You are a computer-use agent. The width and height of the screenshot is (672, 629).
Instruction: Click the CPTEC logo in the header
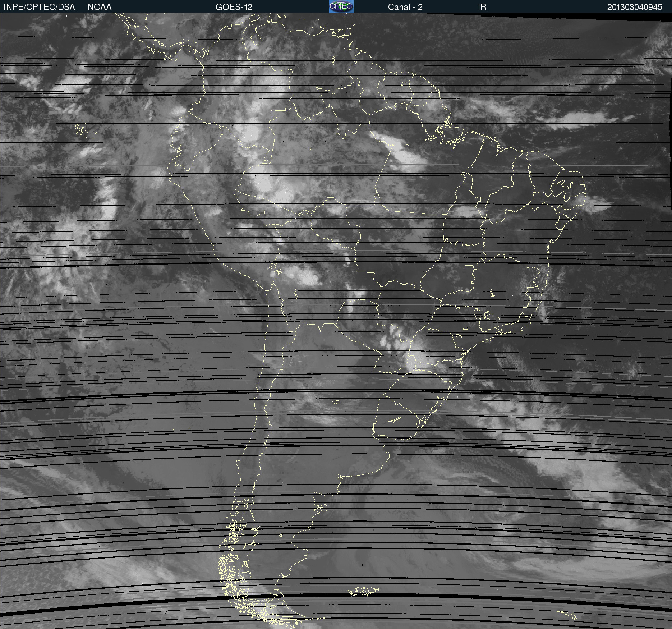click(x=341, y=6)
